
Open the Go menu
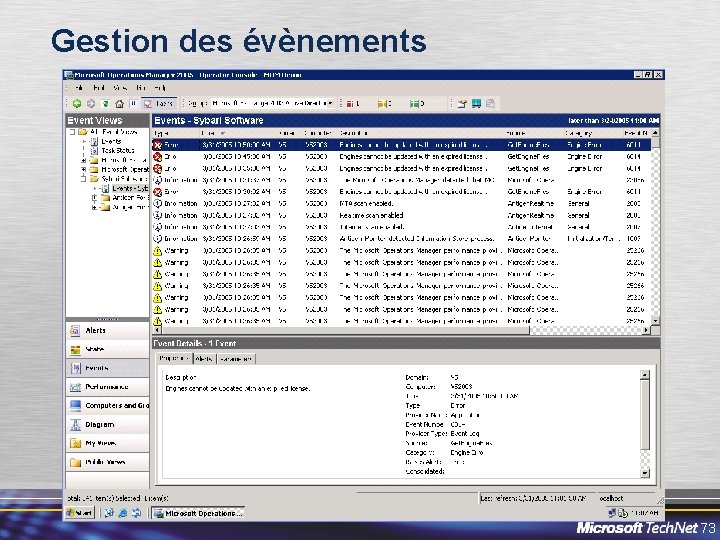point(141,87)
